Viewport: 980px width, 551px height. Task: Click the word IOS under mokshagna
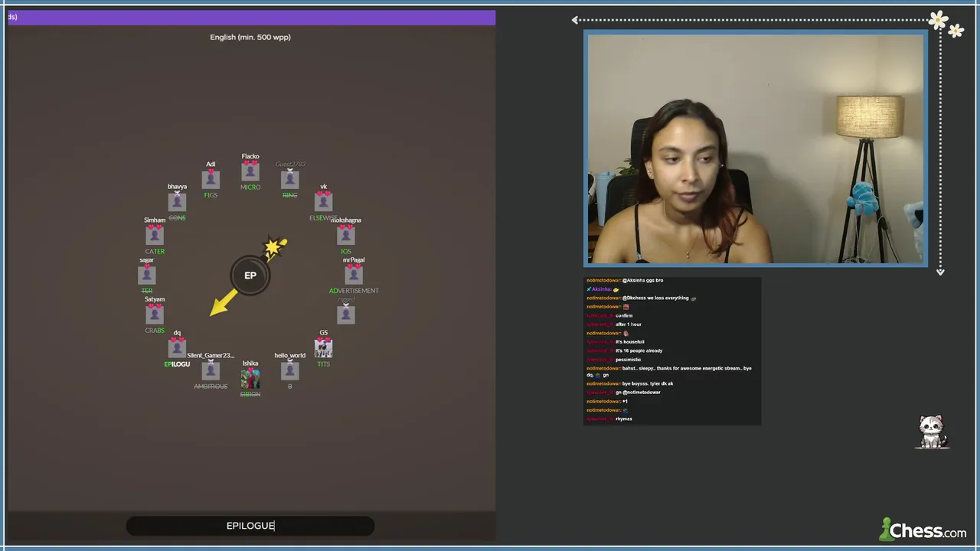(x=346, y=251)
